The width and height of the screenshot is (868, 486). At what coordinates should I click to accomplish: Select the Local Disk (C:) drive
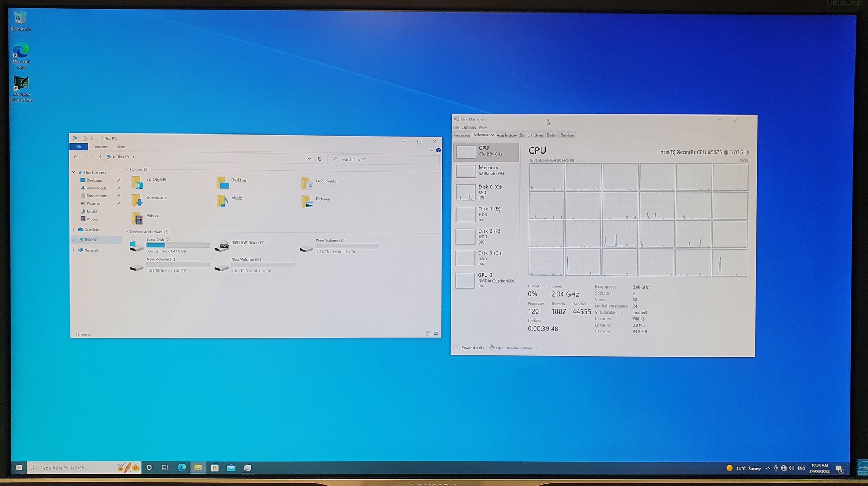169,245
